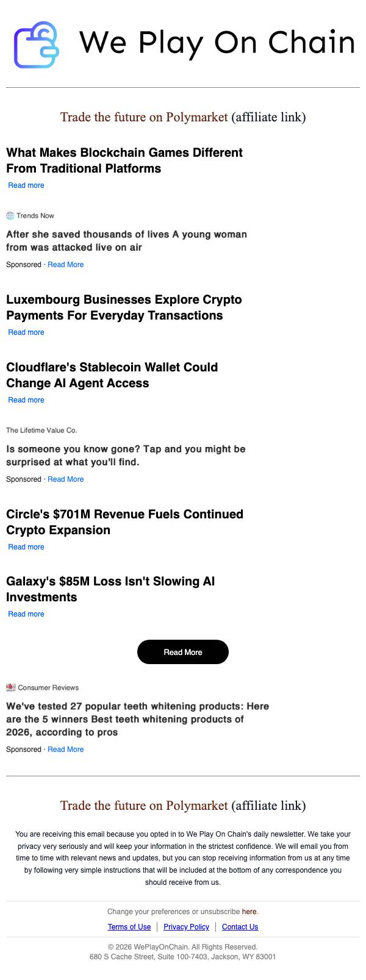Open the Lifetime Value Co. Read More link

[x=66, y=479]
